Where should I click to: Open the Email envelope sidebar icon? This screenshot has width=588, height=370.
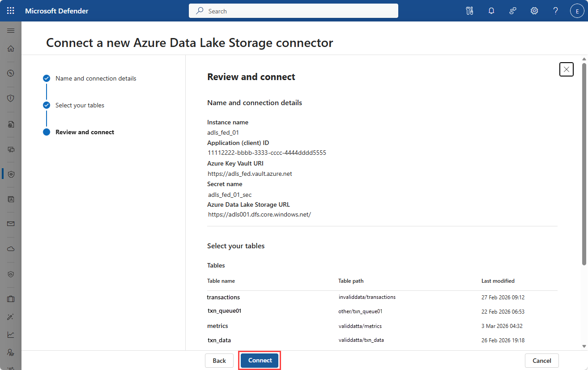click(11, 224)
